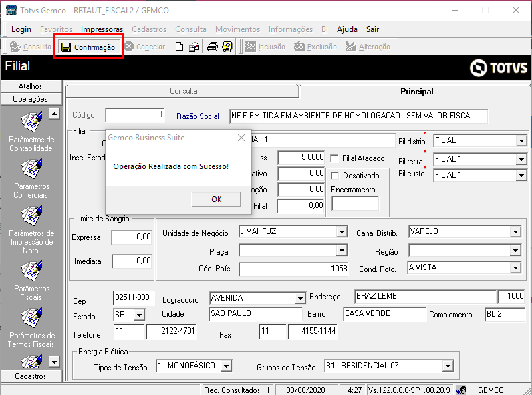Click the Complemento field BL 2
The width and height of the screenshot is (532, 395).
point(505,315)
